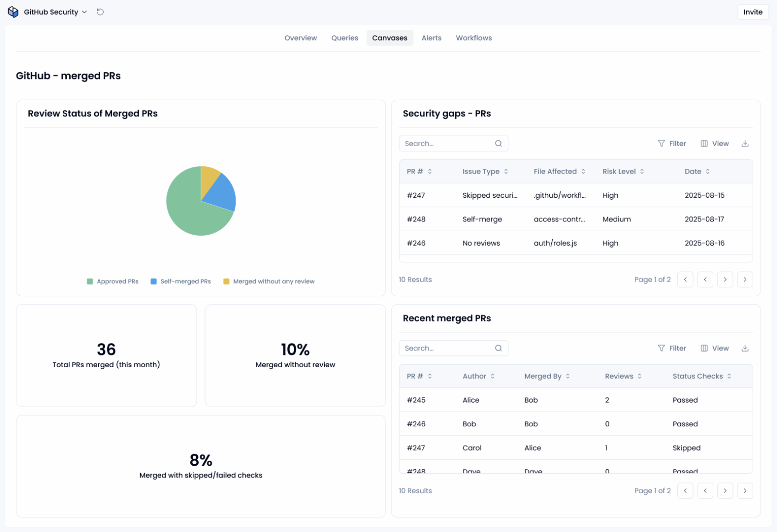Toggle the Self-merged PRs legend item
Viewport: 777px width, 532px height.
coord(181,281)
